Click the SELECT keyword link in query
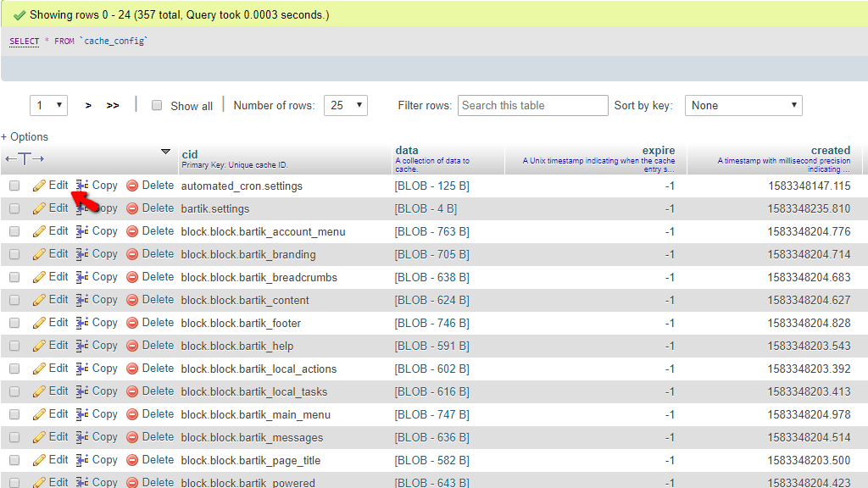 [x=25, y=41]
